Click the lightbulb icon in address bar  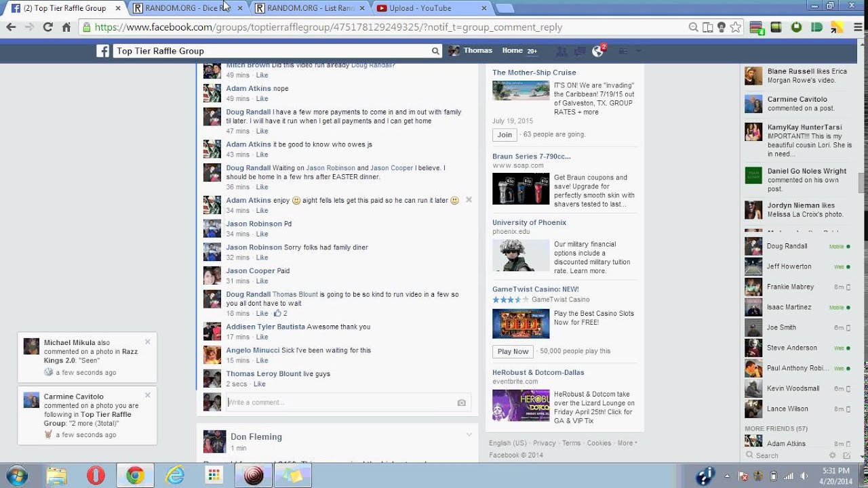[722, 27]
